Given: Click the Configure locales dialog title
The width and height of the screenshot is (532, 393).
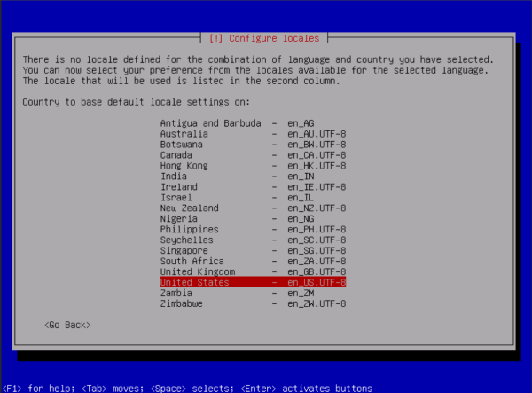Looking at the screenshot, I should pos(266,38).
